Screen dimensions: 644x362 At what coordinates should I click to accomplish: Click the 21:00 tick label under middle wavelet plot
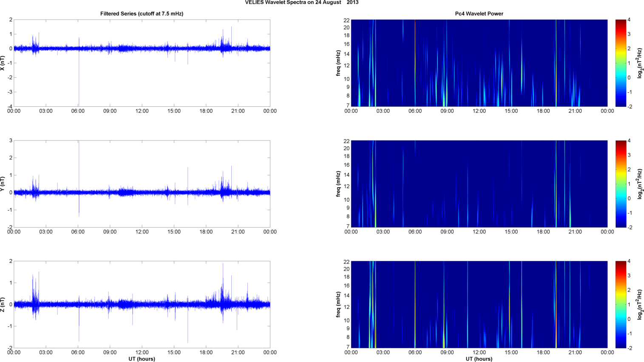(x=575, y=232)
